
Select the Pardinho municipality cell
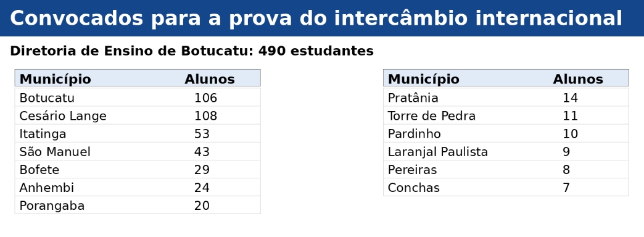point(415,133)
